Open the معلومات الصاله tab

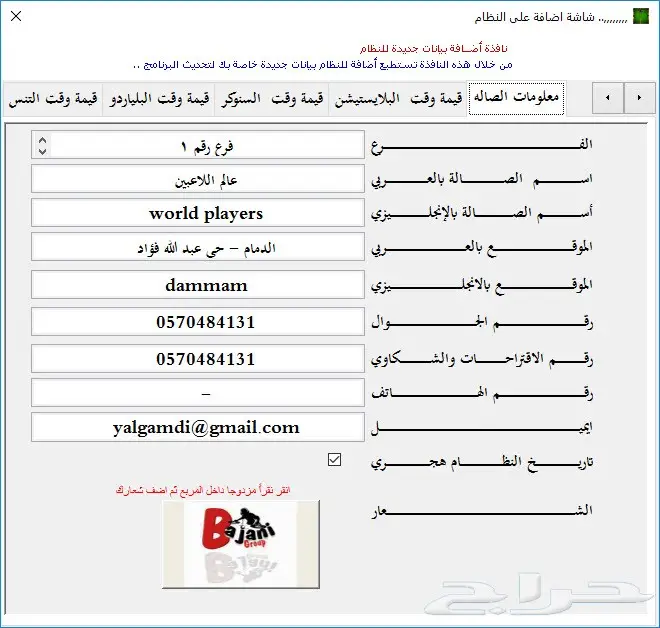pos(516,98)
